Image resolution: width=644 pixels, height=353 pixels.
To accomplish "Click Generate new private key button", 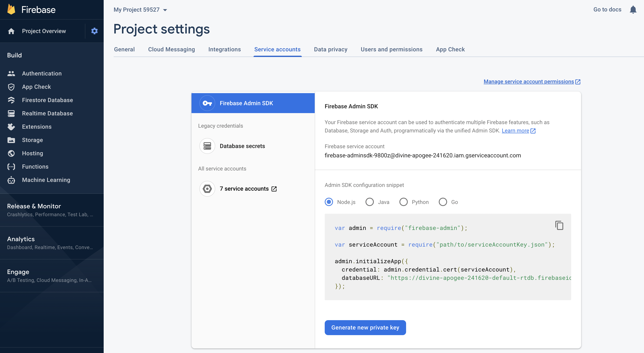I will click(365, 327).
